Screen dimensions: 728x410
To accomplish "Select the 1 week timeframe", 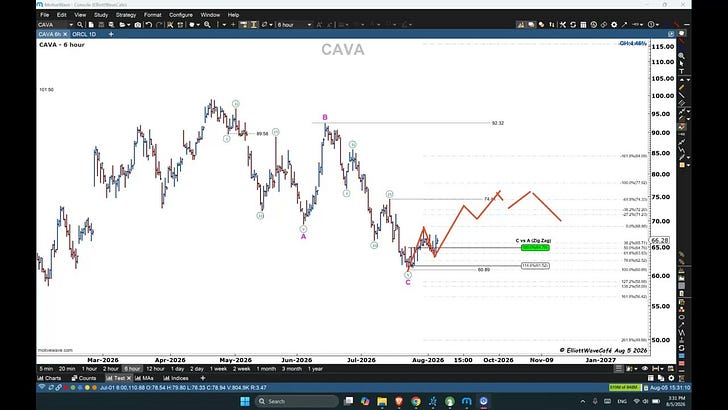I will 218,369.
